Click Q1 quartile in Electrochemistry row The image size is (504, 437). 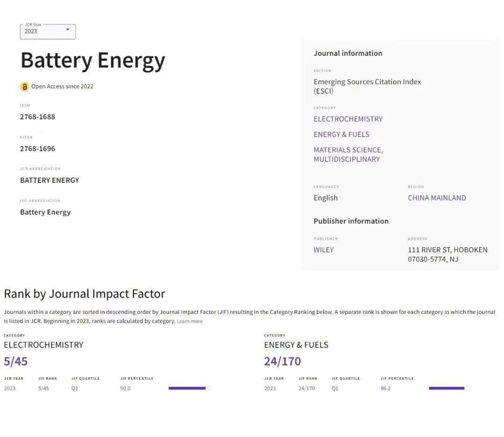(x=75, y=388)
